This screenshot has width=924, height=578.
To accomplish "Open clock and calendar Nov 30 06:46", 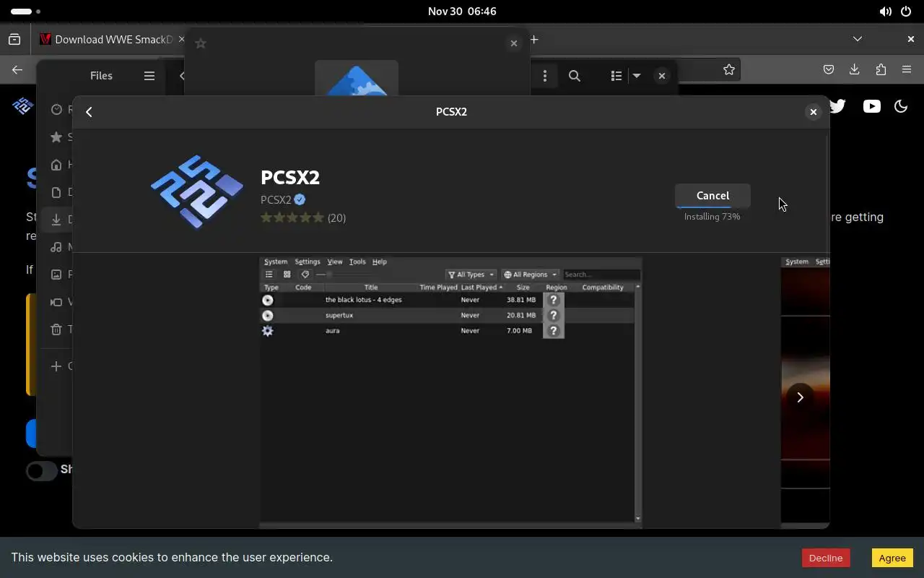I will click(x=462, y=12).
